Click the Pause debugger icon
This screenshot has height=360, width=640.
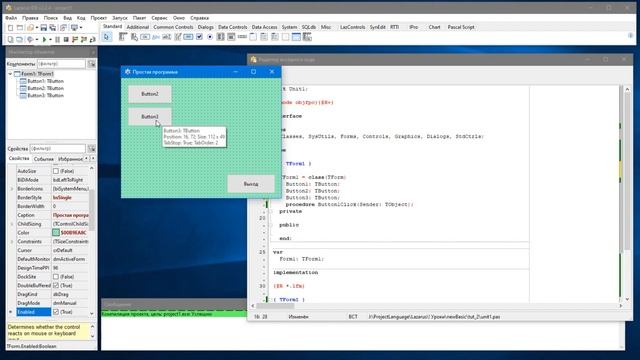click(57, 40)
